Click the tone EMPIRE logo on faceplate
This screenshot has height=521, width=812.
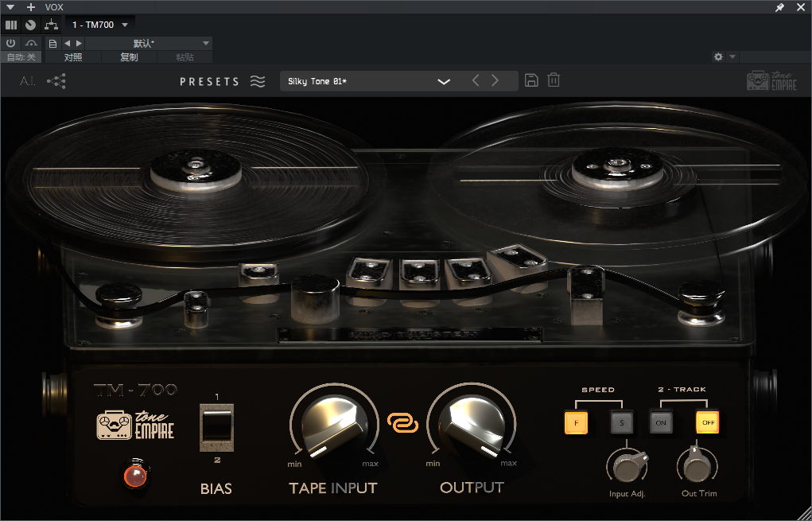pyautogui.click(x=136, y=426)
